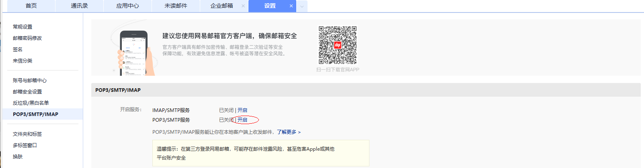Viewport: 644px width, 168px height.
Task: Go to 账号与邮箱中心
Action: (30, 81)
